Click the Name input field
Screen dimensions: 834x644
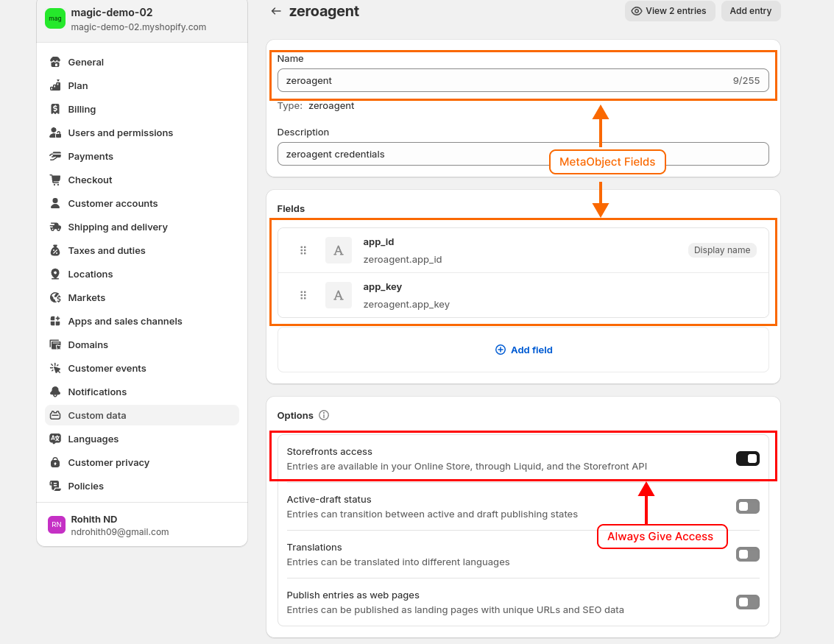[523, 80]
